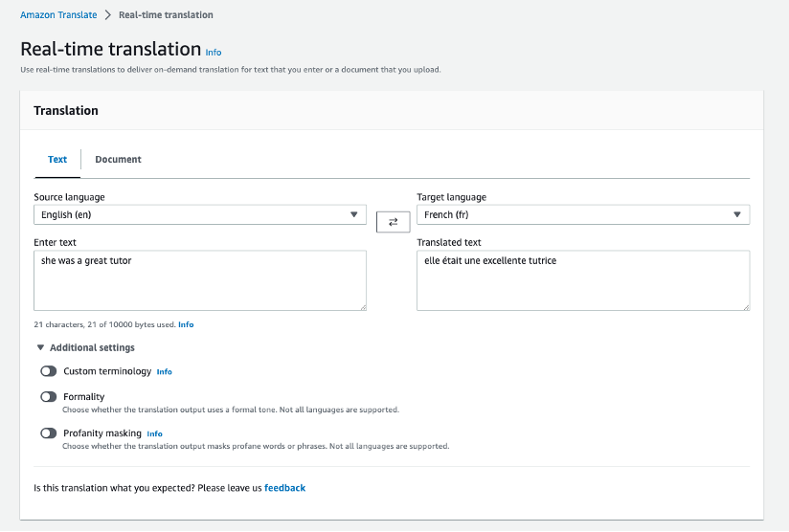Turn on the Formality toggle
Screen dimensions: 789x532
(x=48, y=396)
